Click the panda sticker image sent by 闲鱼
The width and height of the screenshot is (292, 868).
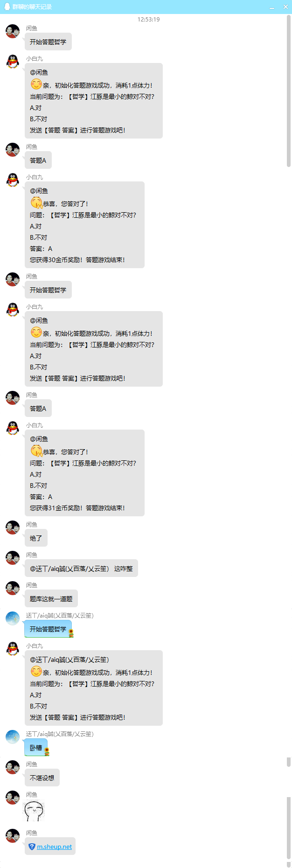[x=34, y=811]
